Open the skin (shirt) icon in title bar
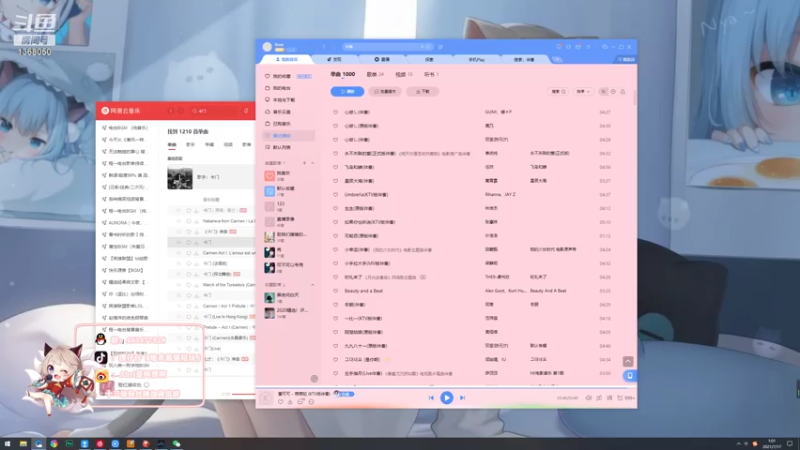 tap(568, 46)
